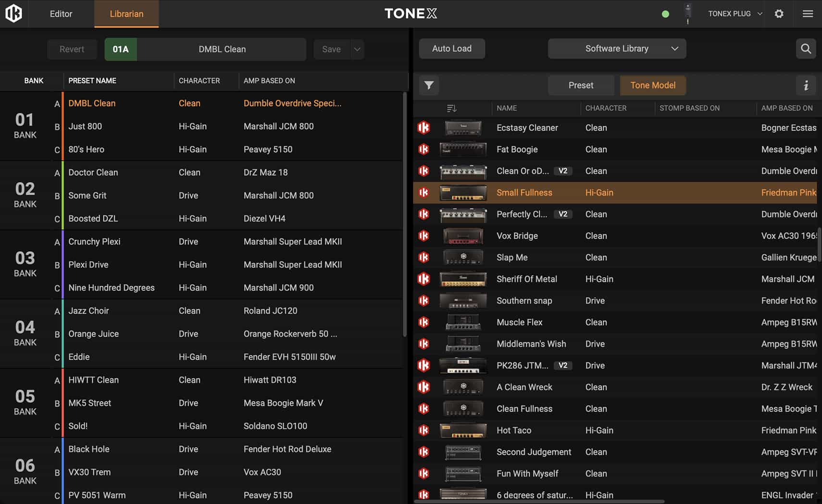
Task: Switch to the Editor tab
Action: pos(61,14)
